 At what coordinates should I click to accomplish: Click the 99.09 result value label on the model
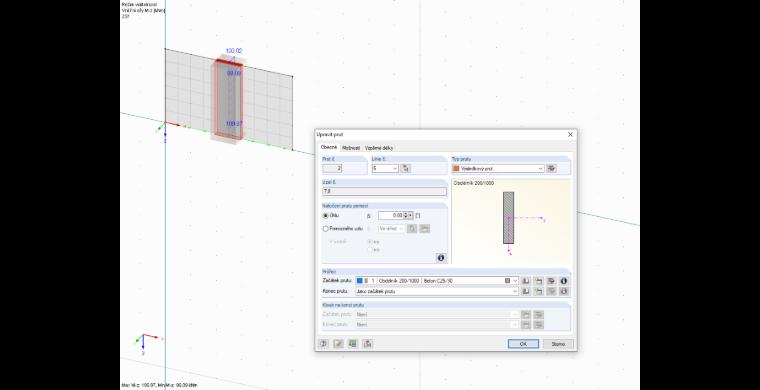tap(234, 74)
